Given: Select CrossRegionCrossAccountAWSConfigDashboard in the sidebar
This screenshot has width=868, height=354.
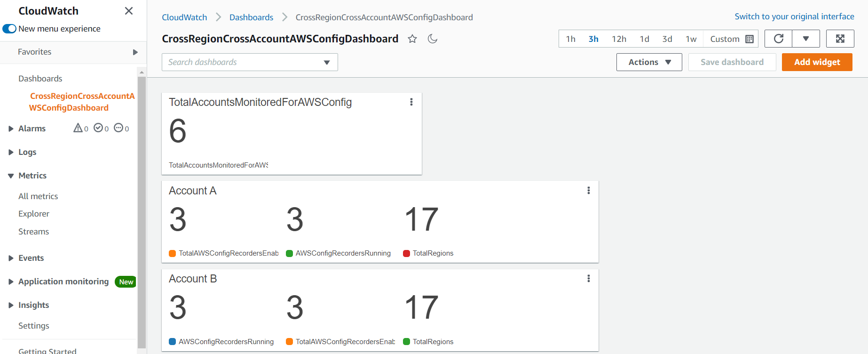Looking at the screenshot, I should [82, 102].
